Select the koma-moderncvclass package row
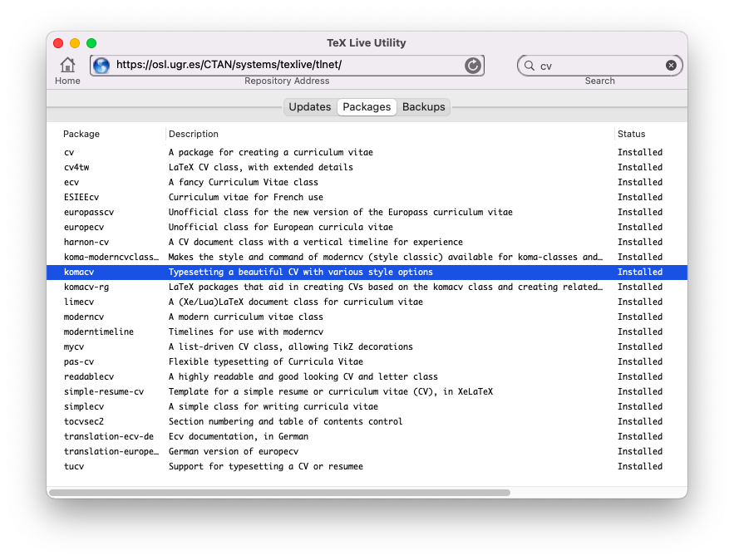Screen dimensions: 734x560 coord(367,258)
